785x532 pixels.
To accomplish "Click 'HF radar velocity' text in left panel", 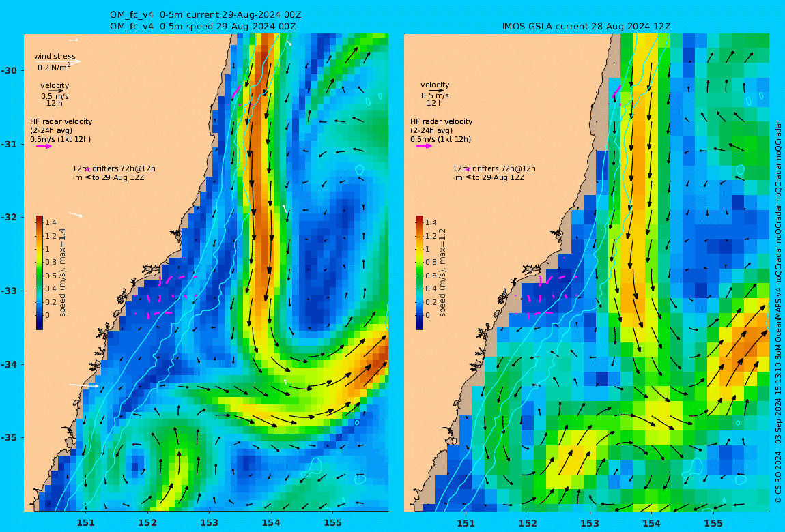I will (x=61, y=121).
